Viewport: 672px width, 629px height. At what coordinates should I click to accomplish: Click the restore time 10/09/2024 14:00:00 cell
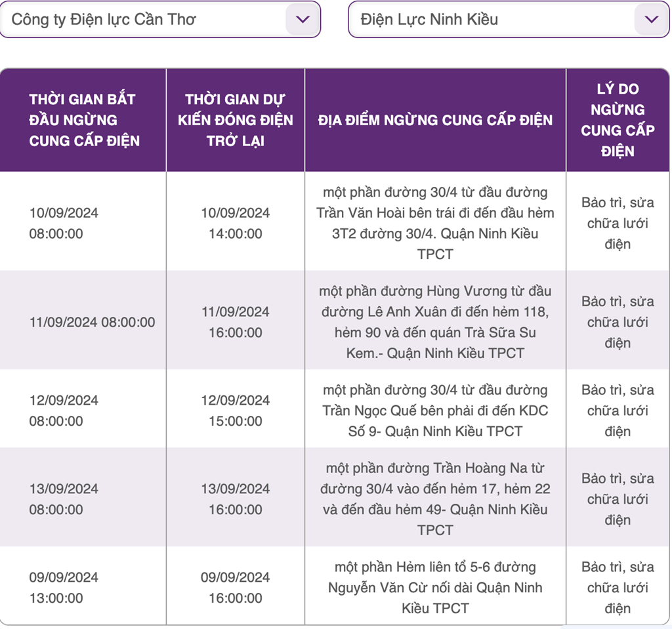pos(236,223)
